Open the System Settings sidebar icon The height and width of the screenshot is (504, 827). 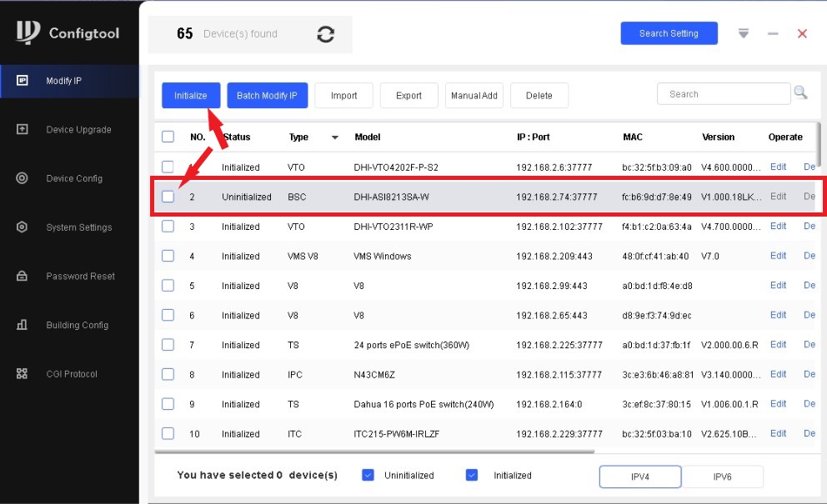(23, 227)
